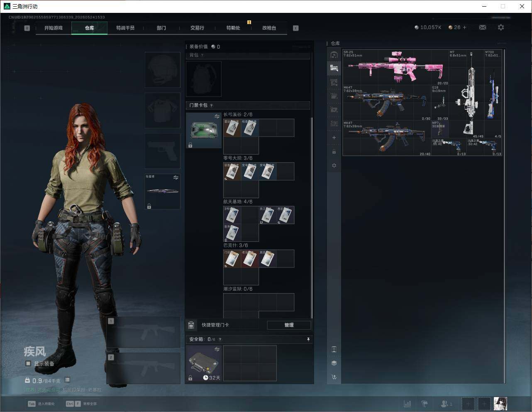Click the Tab 进入特勤处 shortcut
Screen dimensions: 532x412
pos(41,404)
